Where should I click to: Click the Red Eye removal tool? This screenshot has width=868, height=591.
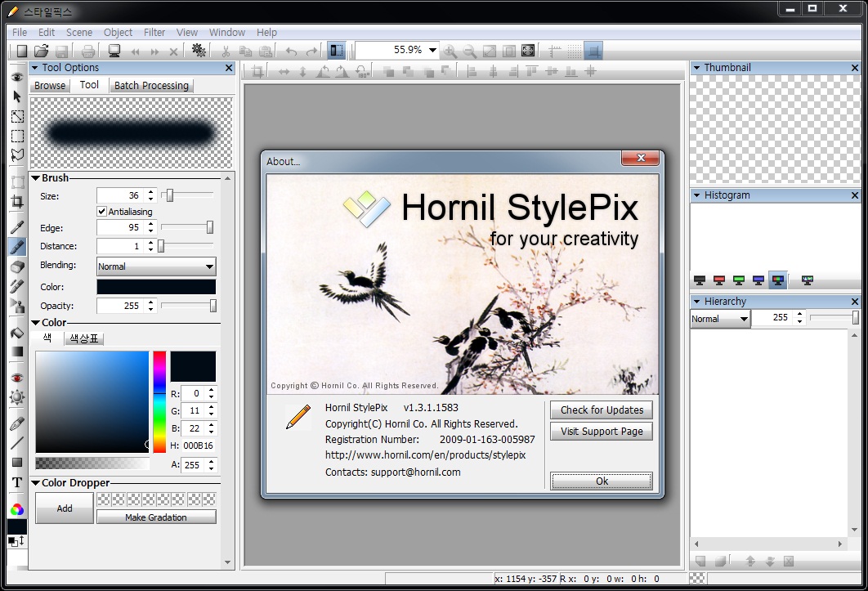point(16,378)
